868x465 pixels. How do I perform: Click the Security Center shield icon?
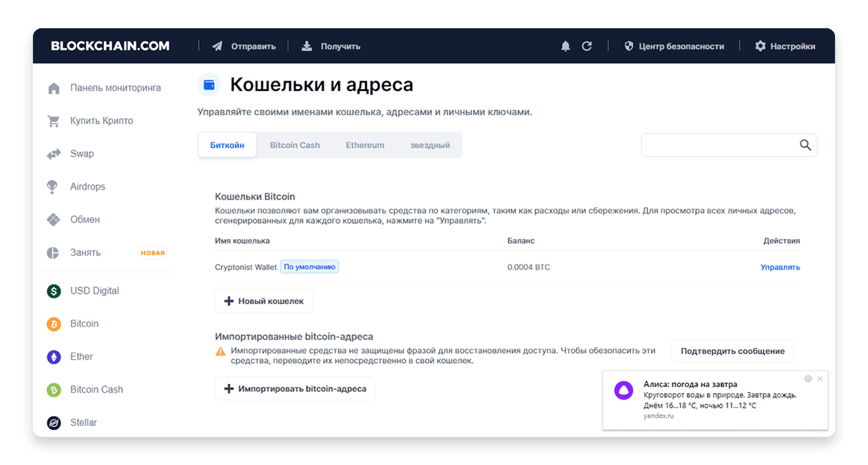(629, 46)
